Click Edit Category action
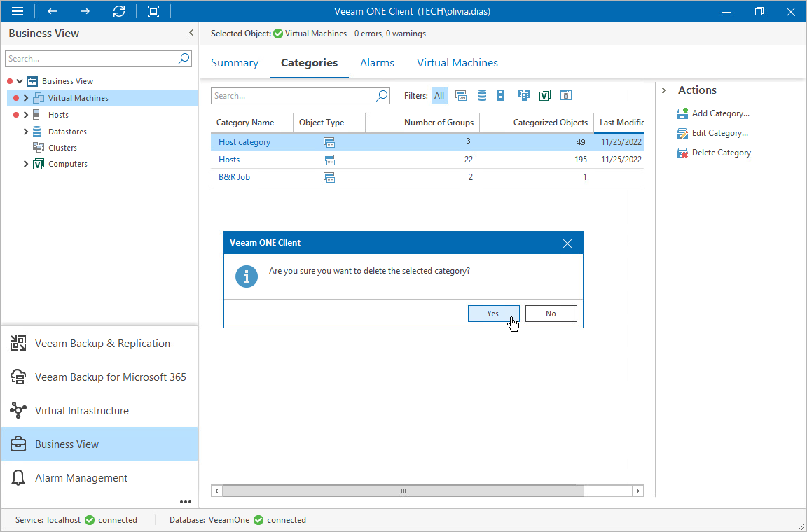 click(712, 133)
